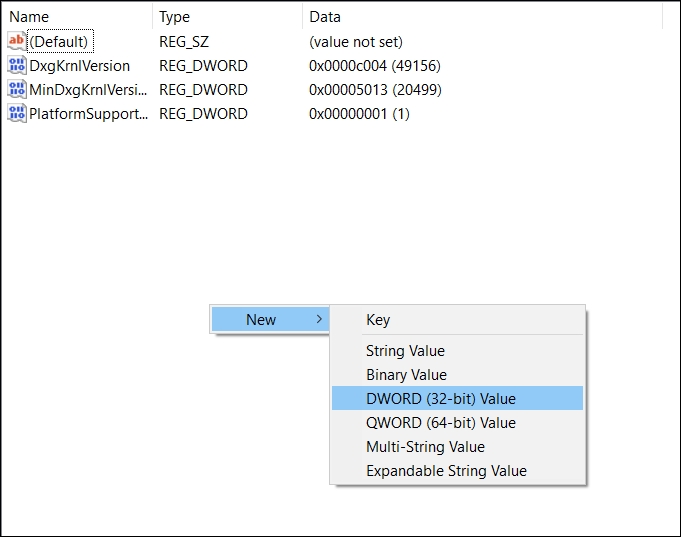Pick QWORD (64-bit) Value option
This screenshot has height=537, width=681.
click(x=441, y=423)
